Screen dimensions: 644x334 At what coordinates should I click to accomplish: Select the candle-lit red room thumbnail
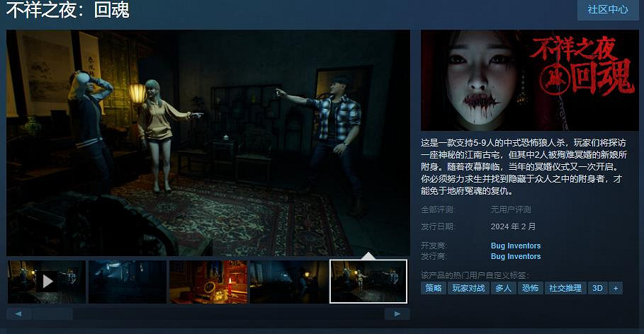pos(208,282)
